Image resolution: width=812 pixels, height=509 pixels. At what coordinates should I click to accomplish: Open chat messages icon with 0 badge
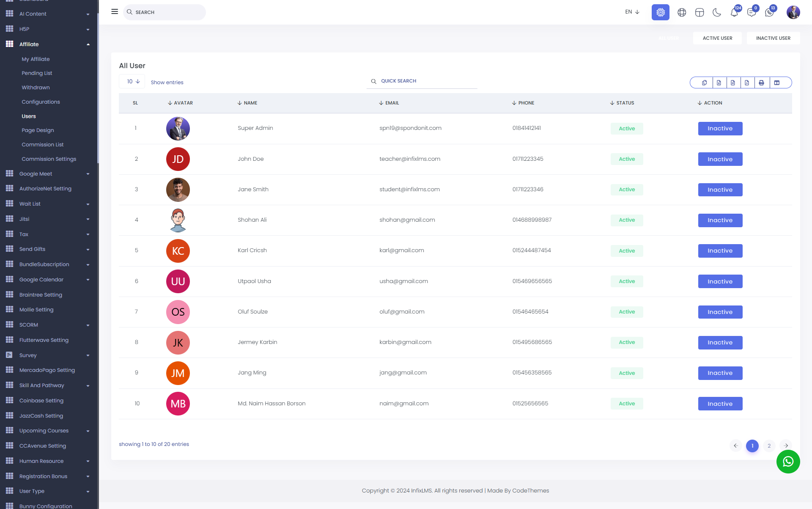point(752,12)
